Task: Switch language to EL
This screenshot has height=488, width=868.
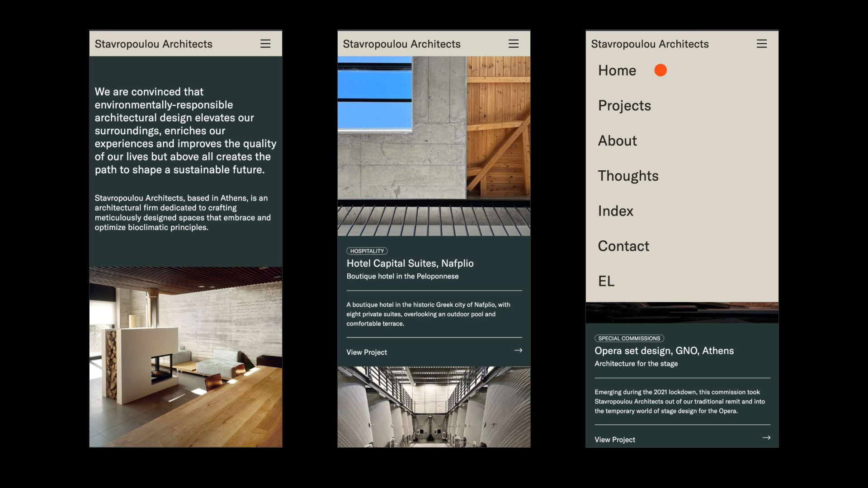Action: [606, 281]
